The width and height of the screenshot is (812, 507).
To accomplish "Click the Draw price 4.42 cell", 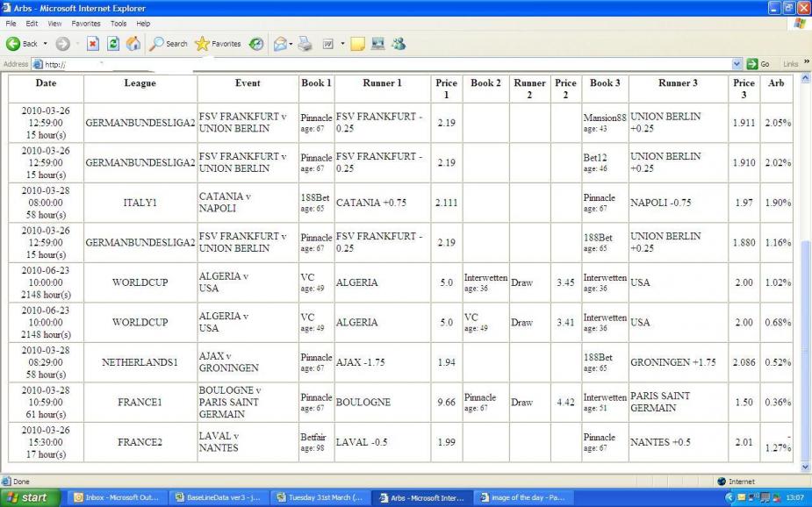I will click(565, 402).
